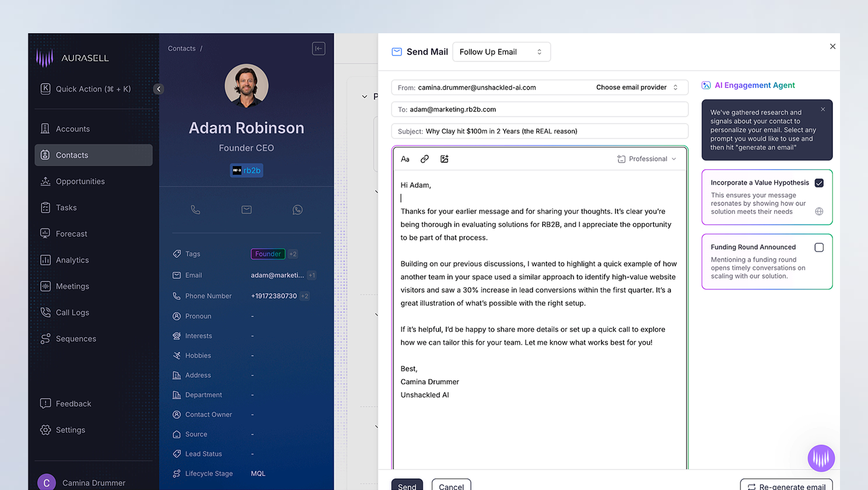868x490 pixels.
Task: Click the Feedback icon
Action: point(45,403)
